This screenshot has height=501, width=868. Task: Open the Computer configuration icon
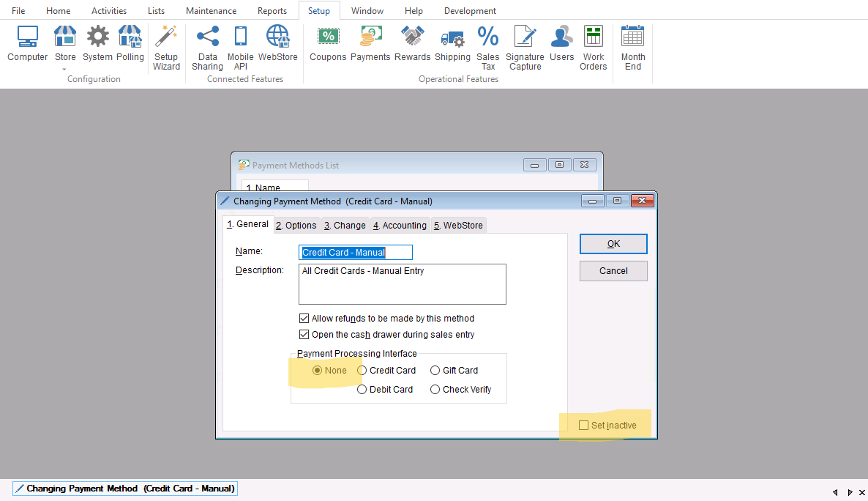click(x=27, y=43)
